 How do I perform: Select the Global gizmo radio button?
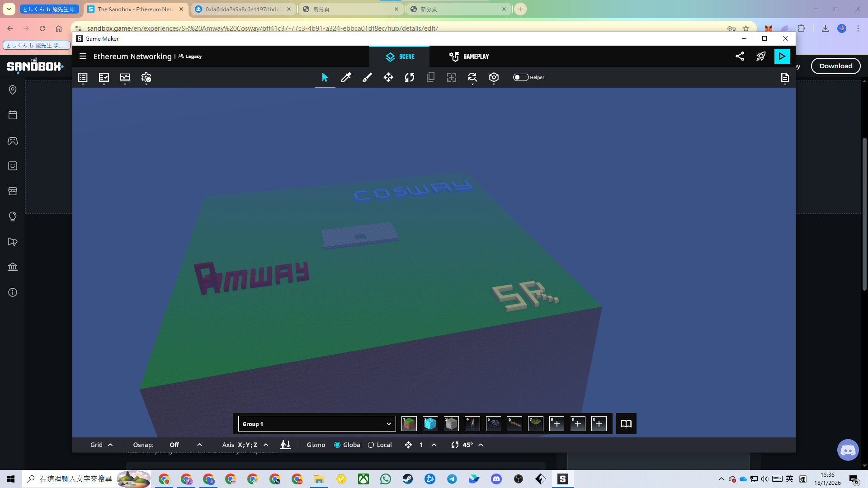point(337,445)
